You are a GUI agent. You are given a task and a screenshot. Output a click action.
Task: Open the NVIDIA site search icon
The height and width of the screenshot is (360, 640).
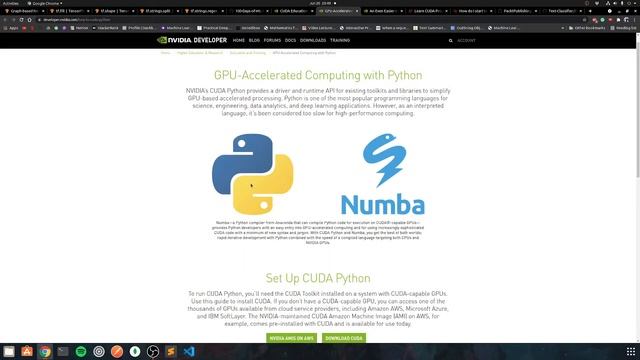pos(451,40)
